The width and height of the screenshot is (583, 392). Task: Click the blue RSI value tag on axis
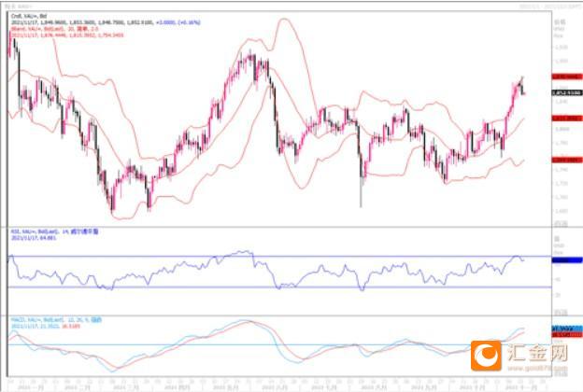[x=566, y=260]
